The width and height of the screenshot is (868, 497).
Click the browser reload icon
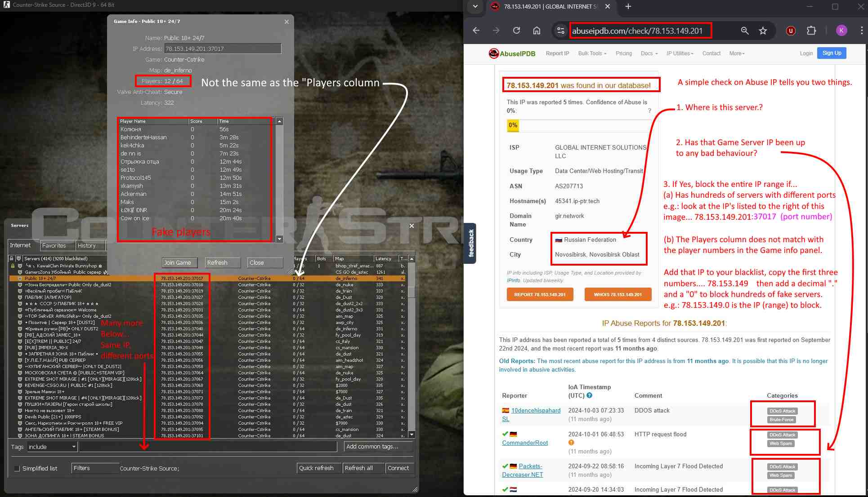(x=516, y=31)
